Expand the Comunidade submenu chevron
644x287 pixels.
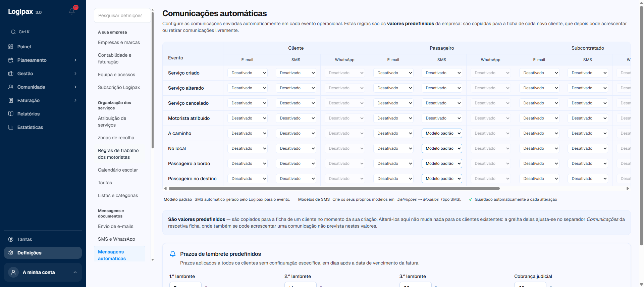tap(75, 87)
